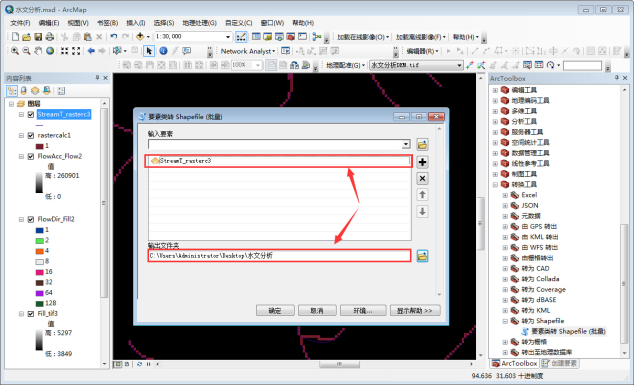
Task: Open the 窗口(W) menu
Action: (x=272, y=23)
